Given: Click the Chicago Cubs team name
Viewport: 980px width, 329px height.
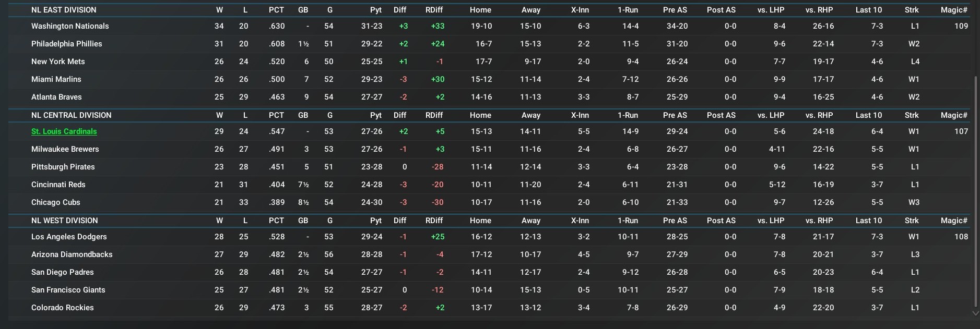Looking at the screenshot, I should pyautogui.click(x=55, y=202).
